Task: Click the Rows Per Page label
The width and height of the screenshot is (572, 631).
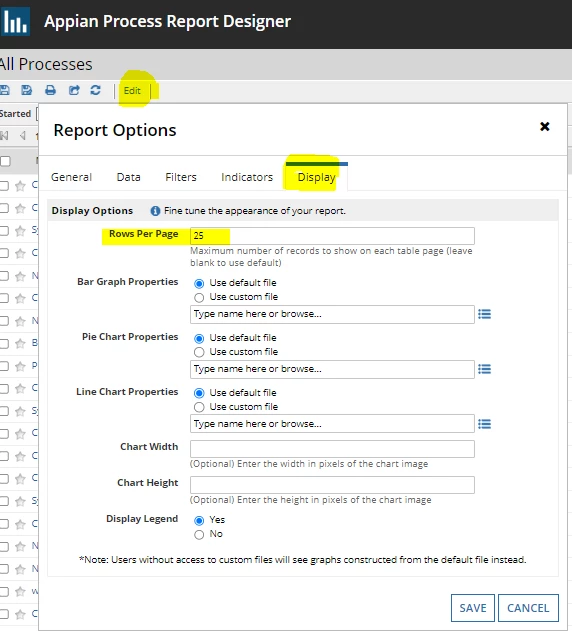Action: 143,234
